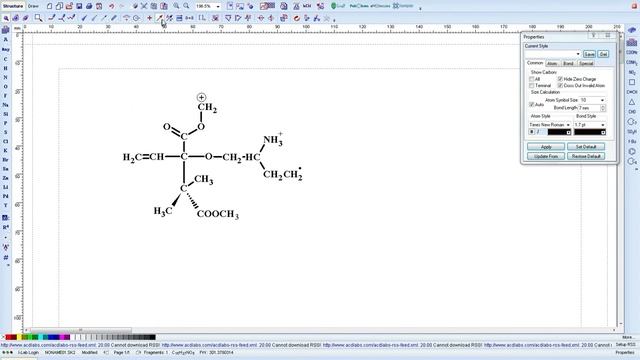Screen dimensions: 640x360
Task: Select Sulfur atom S on the left toolbar
Action: click(5, 132)
